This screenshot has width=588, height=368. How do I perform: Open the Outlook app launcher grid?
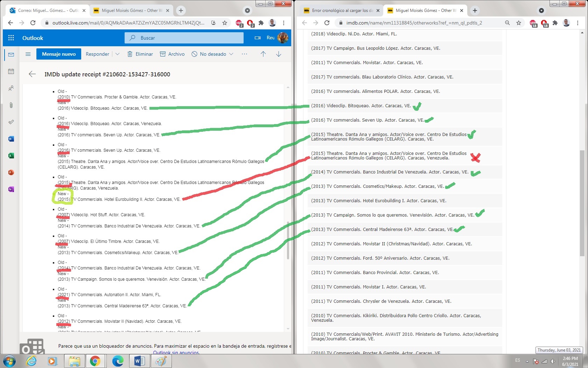pyautogui.click(x=11, y=38)
